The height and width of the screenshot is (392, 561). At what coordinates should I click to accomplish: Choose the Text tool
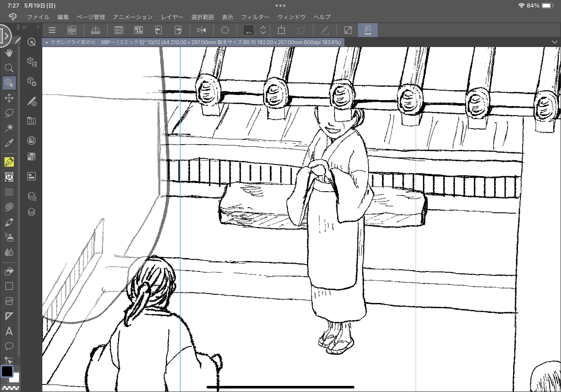tap(9, 331)
